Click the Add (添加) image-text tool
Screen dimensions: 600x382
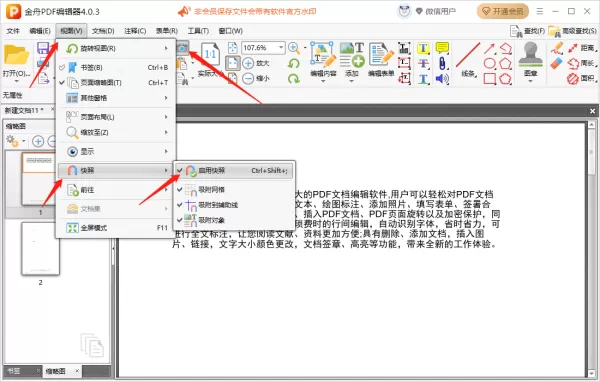[352, 60]
